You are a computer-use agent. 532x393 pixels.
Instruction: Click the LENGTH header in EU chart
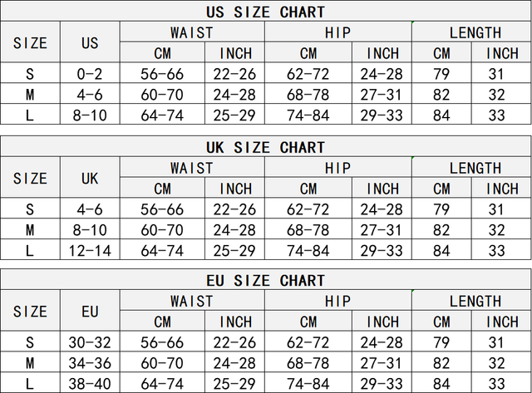[475, 301]
